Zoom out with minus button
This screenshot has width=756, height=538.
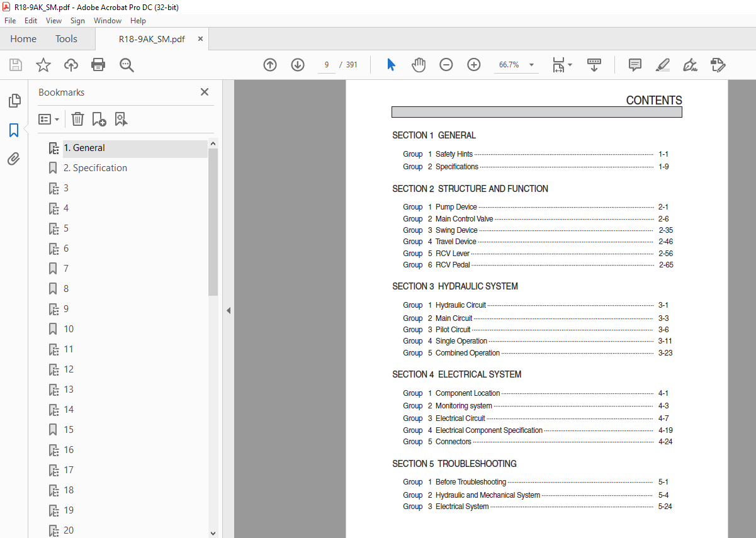tap(446, 65)
